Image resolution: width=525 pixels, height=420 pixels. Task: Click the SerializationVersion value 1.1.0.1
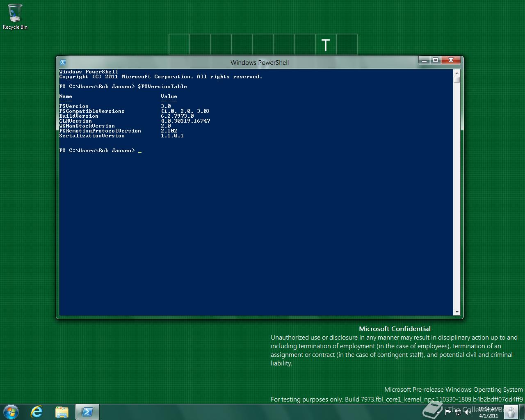click(x=172, y=136)
